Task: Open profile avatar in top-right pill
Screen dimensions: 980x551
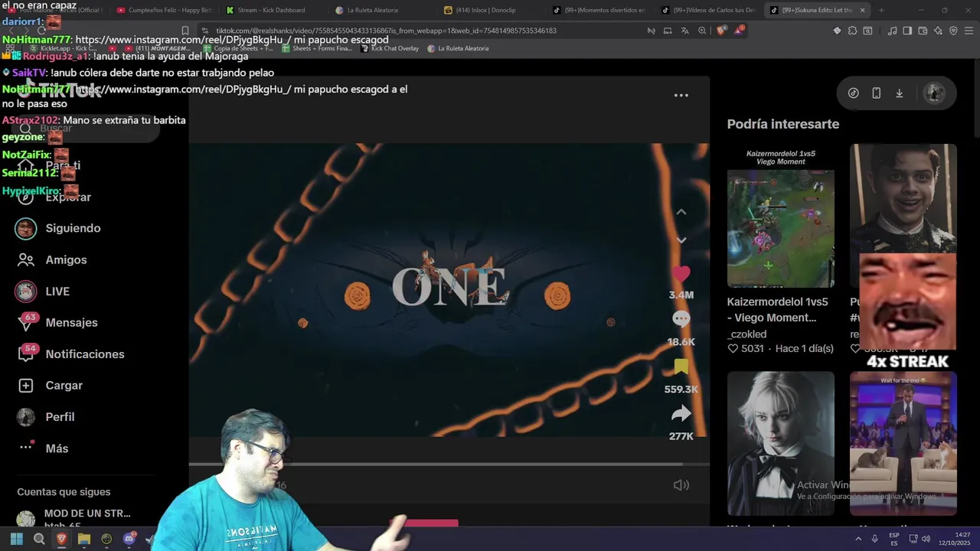Action: tap(933, 93)
